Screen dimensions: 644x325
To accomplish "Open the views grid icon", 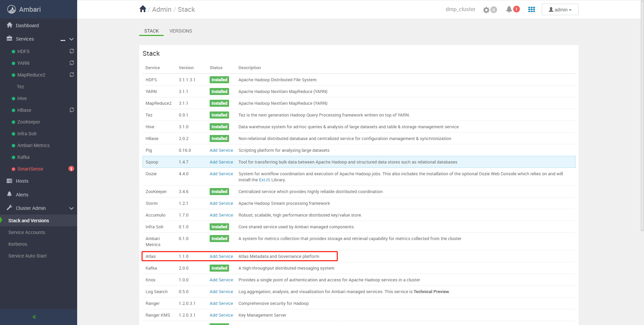I will 532,9.
